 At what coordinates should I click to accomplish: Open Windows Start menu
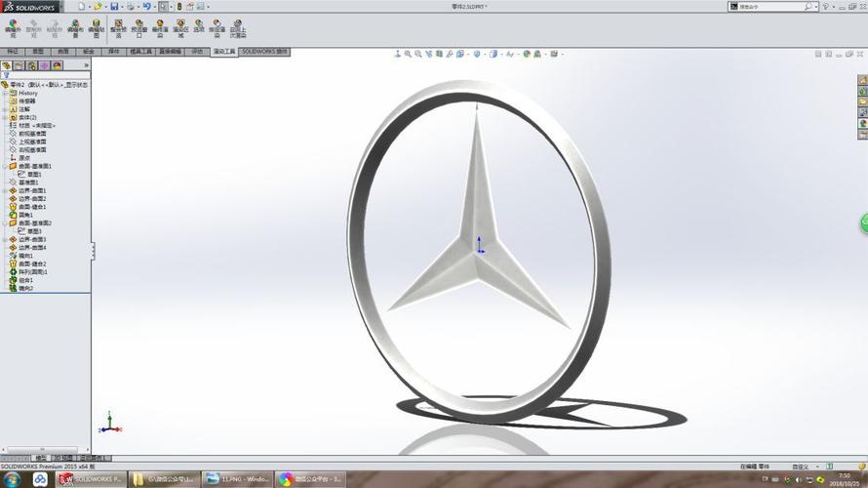coord(12,479)
